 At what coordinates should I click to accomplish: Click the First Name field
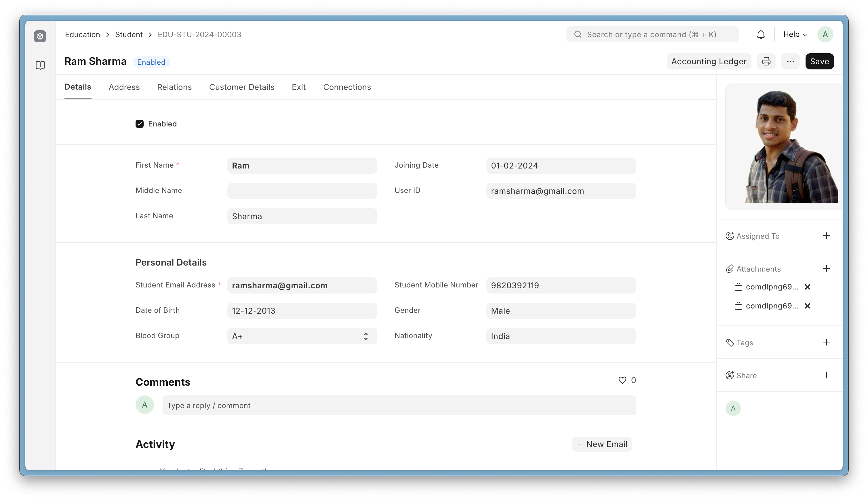tap(302, 166)
